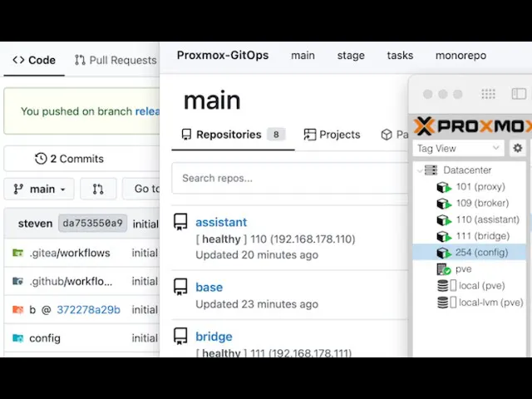Click the .github/workflows folder icon
Image resolution: width=532 pixels, height=399 pixels.
tap(17, 281)
